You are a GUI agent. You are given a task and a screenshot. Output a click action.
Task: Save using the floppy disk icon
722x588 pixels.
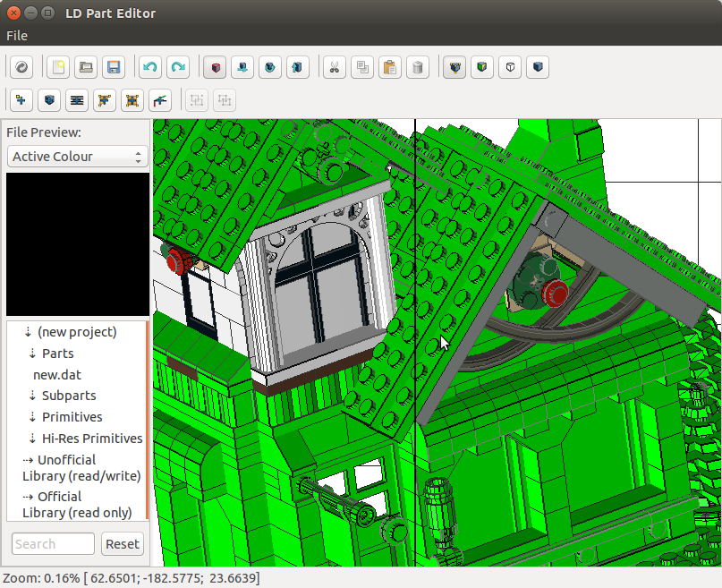coord(114,67)
